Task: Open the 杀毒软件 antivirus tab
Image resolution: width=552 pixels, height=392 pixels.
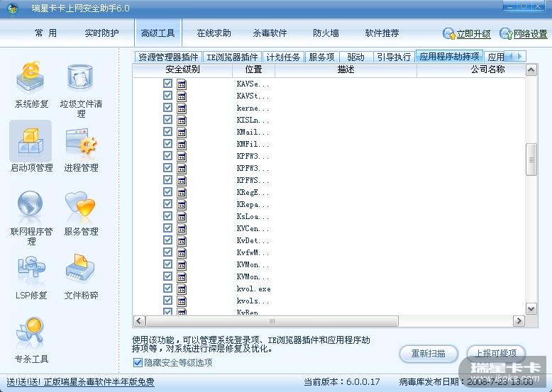Action: [270, 33]
